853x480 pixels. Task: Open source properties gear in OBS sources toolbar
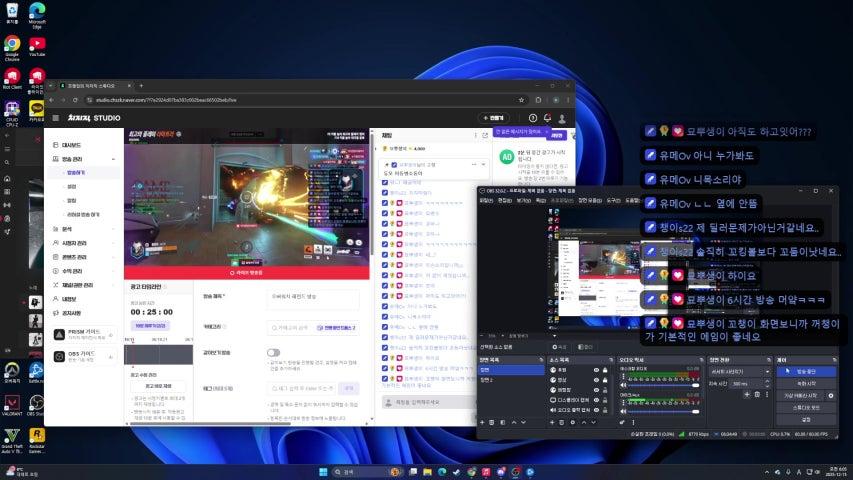click(x=572, y=422)
